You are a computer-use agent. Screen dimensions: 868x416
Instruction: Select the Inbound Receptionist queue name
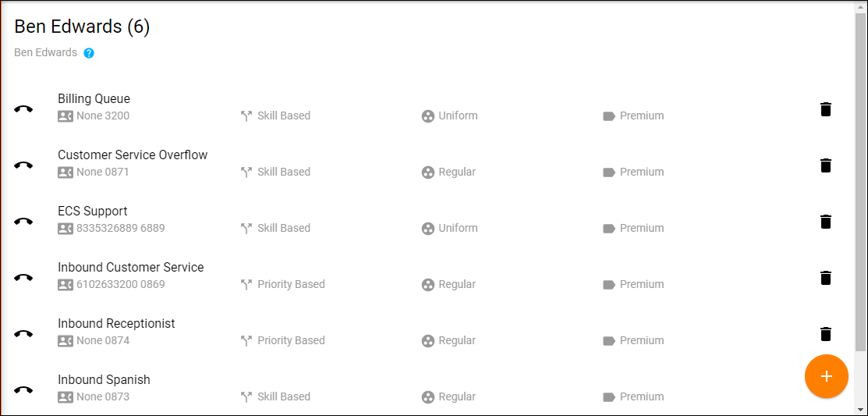tap(116, 324)
